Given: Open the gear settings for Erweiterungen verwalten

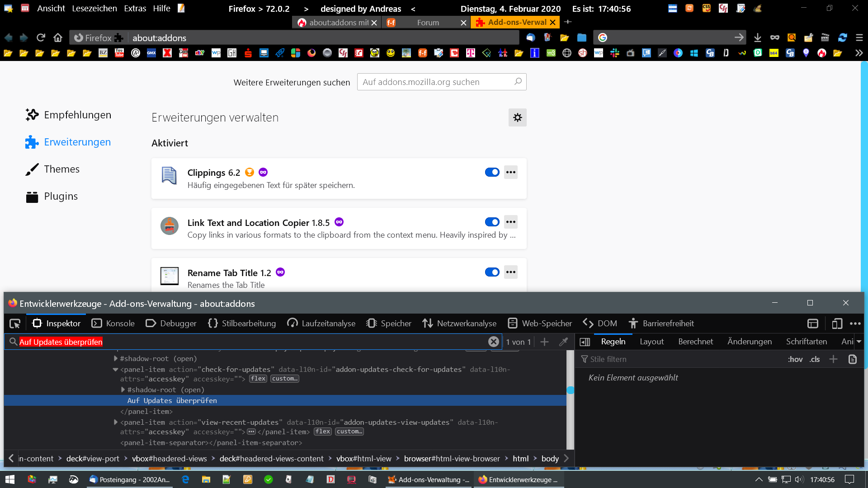Looking at the screenshot, I should pyautogui.click(x=517, y=117).
